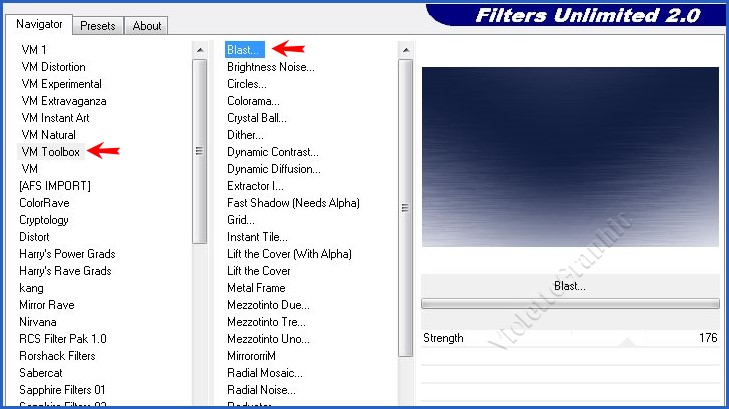Select Cryptology filter category
This screenshot has height=409, width=729.
tap(44, 220)
